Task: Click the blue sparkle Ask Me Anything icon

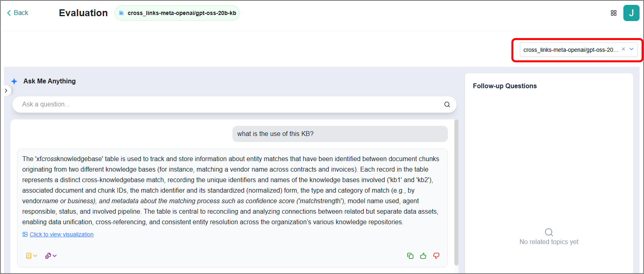Action: coord(14,81)
